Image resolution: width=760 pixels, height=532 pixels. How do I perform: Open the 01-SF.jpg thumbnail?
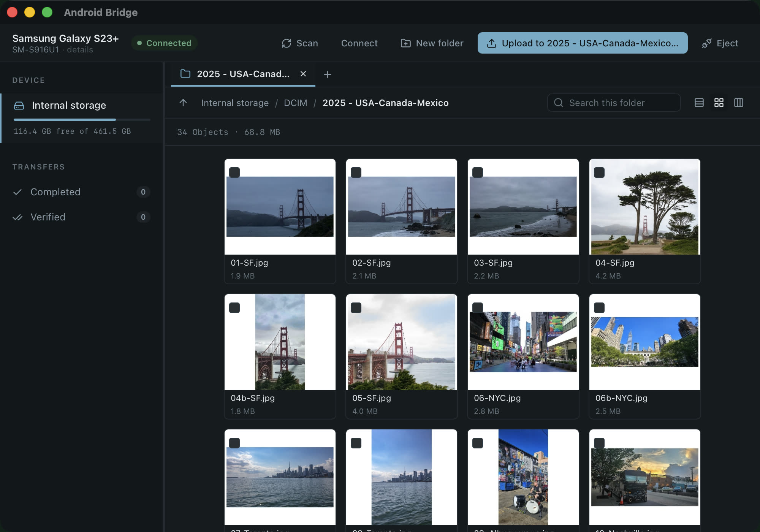tap(280, 207)
